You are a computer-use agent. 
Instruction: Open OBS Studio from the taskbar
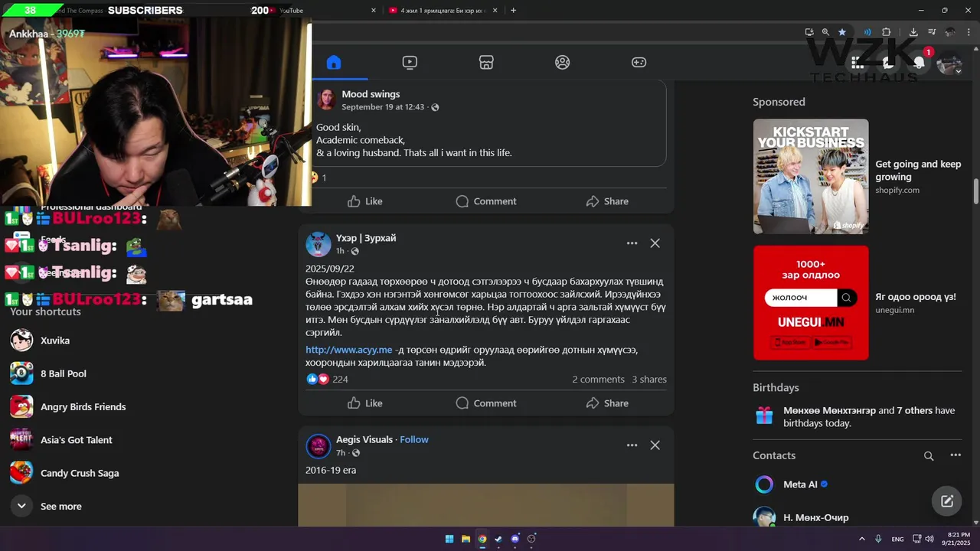531,539
